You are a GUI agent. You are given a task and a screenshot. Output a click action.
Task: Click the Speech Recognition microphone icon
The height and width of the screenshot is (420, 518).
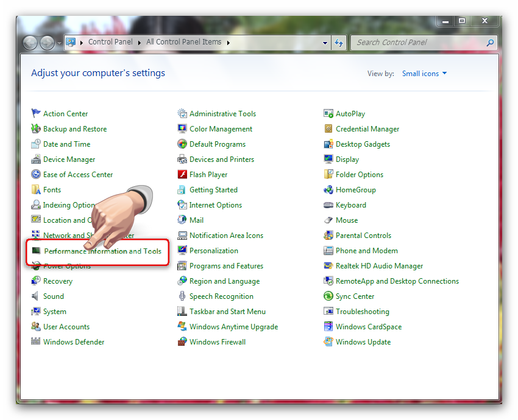pyautogui.click(x=182, y=296)
